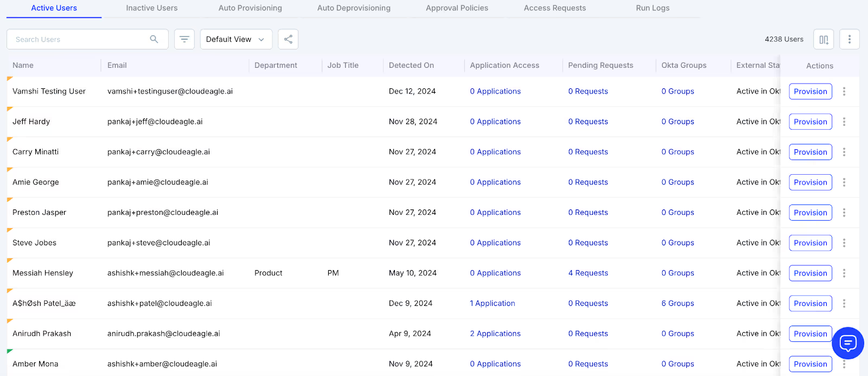The width and height of the screenshot is (868, 376).
Task: Open the top-right more options menu
Action: pyautogui.click(x=850, y=39)
